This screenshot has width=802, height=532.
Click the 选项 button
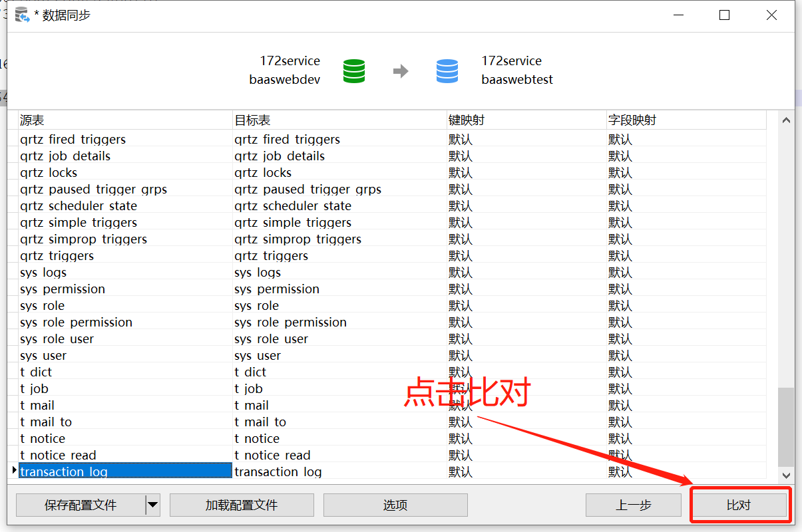coord(395,505)
